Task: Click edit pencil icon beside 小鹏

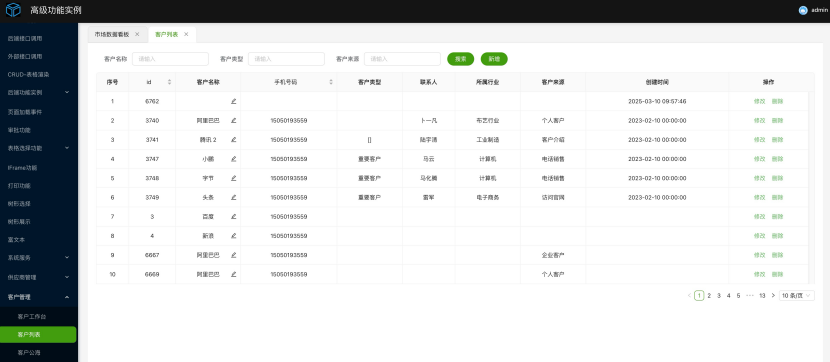Action: coord(233,159)
